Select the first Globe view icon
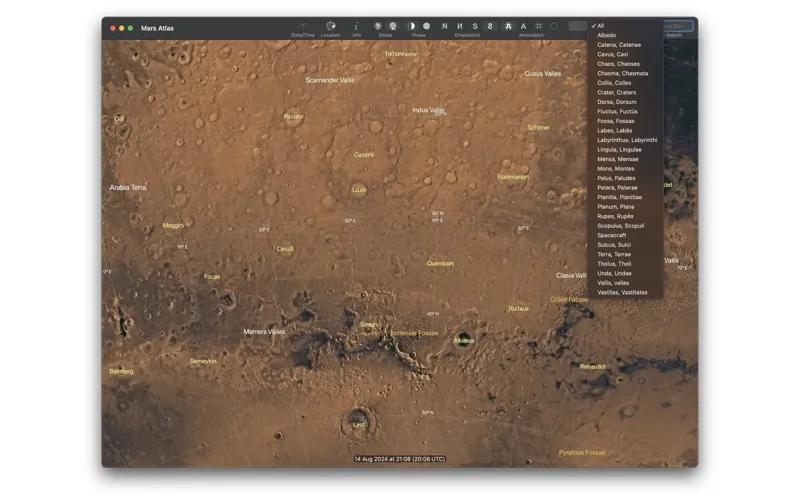Screen dimensions: 800x500 point(378,26)
